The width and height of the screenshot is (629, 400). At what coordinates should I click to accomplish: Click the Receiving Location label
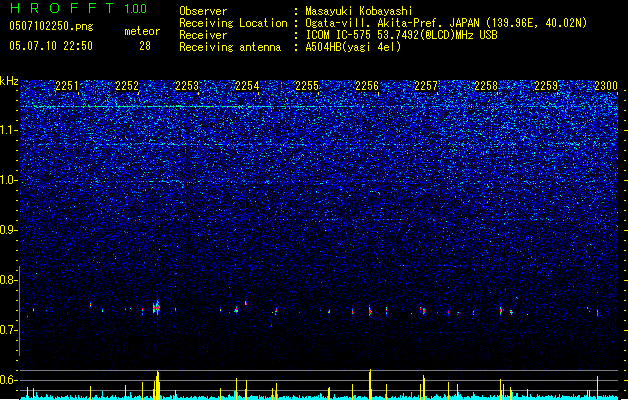click(233, 23)
